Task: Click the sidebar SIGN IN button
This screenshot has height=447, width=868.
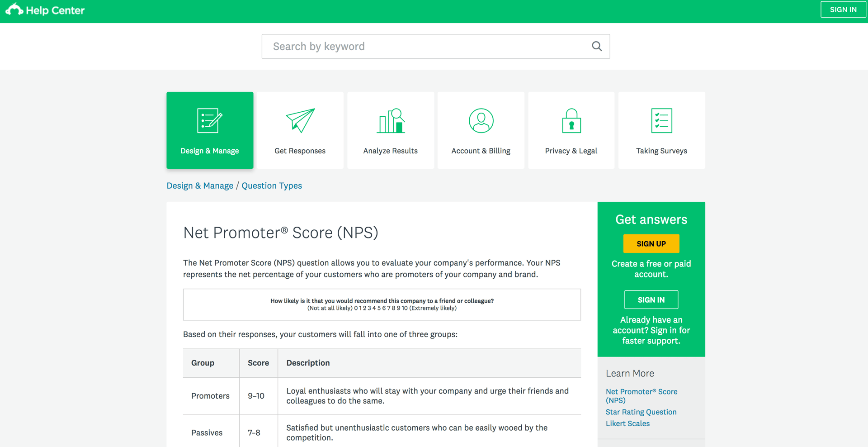Action: point(651,299)
